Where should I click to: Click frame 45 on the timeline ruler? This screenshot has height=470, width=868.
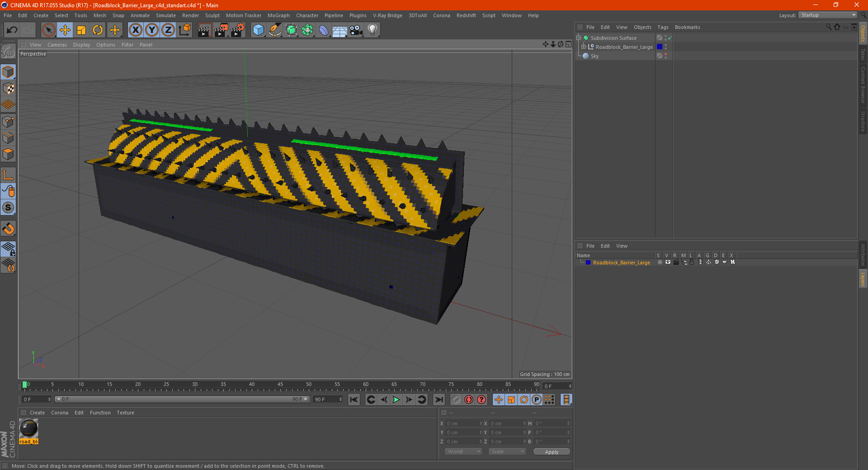[x=280, y=385]
